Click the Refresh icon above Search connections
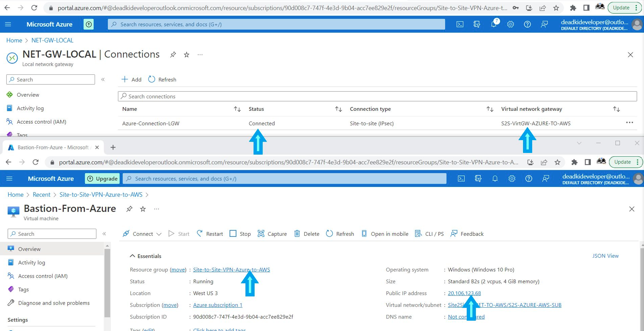 [152, 79]
